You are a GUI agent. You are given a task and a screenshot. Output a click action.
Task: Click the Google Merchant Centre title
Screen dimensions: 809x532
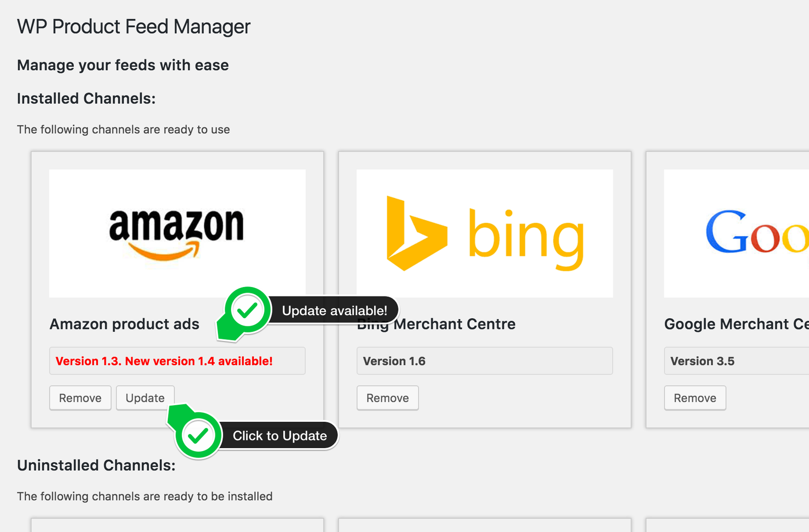pyautogui.click(x=737, y=324)
